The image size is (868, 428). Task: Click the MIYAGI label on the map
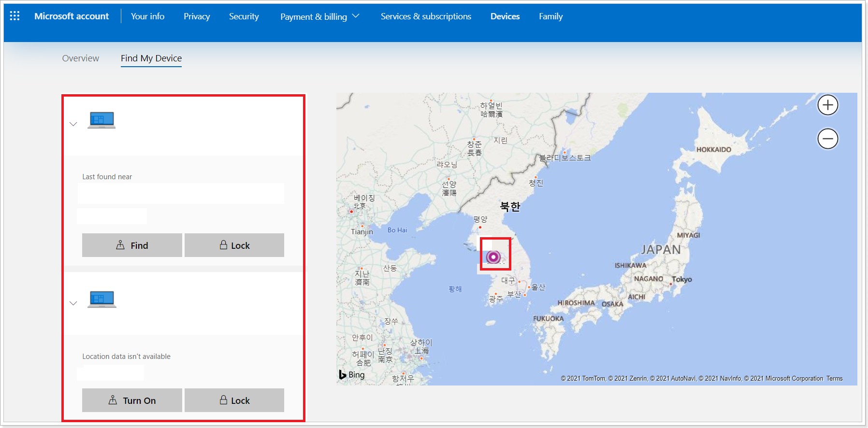click(689, 235)
